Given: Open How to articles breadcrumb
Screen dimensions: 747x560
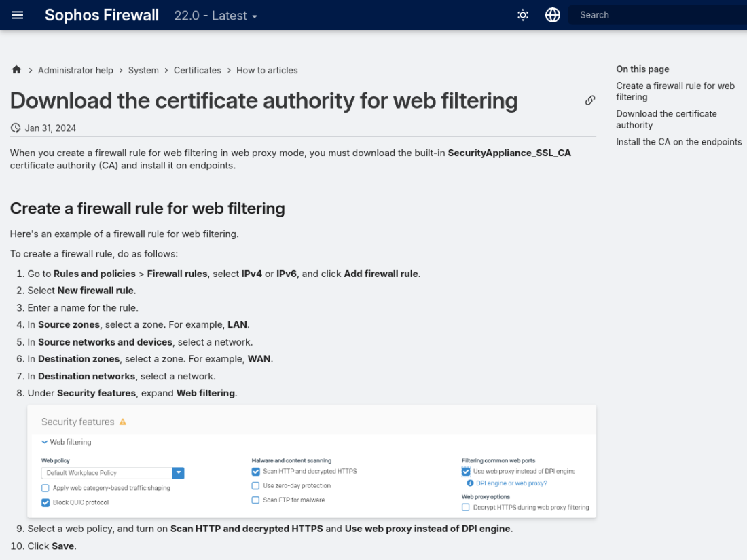Looking at the screenshot, I should tap(267, 70).
